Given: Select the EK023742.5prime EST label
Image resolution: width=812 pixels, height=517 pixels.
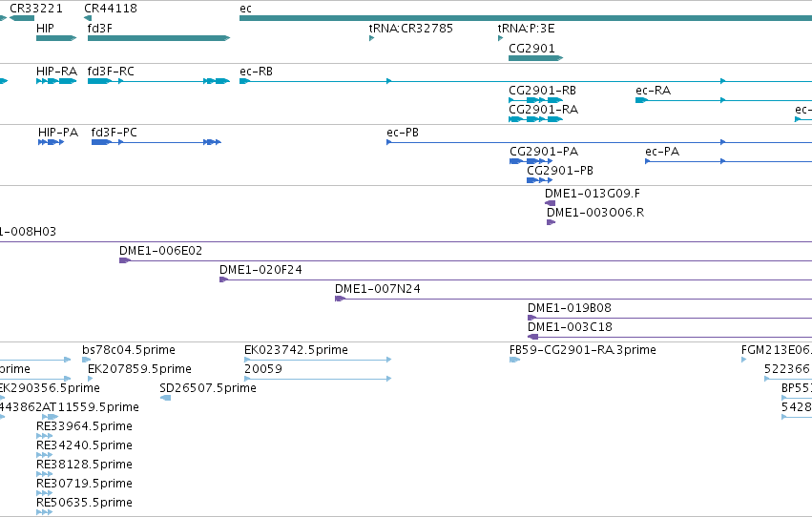Looking at the screenshot, I should [296, 350].
